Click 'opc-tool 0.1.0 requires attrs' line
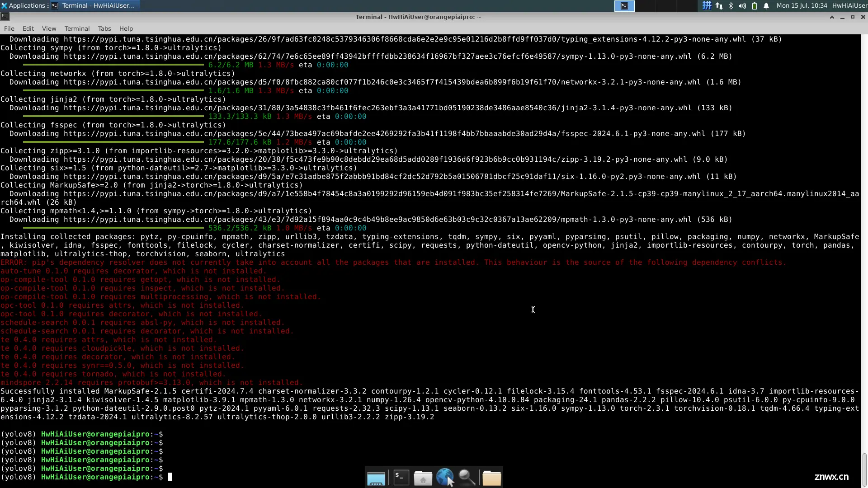The width and height of the screenshot is (868, 488). (122, 305)
